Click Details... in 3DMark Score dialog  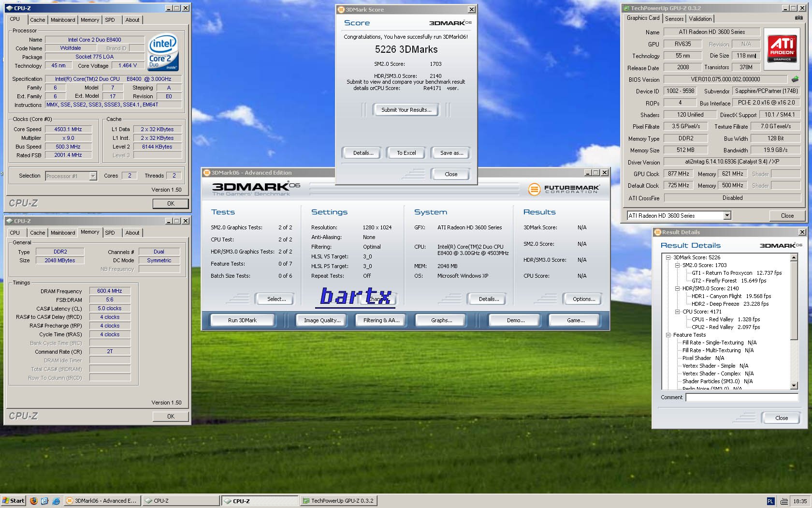pyautogui.click(x=363, y=153)
